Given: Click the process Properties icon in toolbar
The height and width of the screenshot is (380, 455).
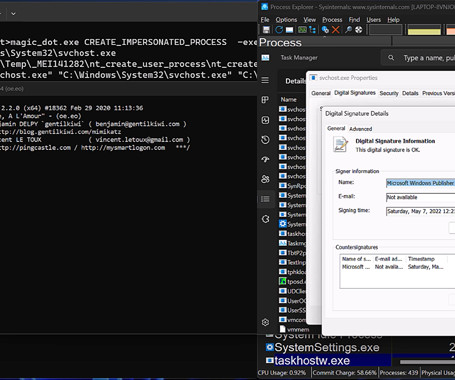Looking at the screenshot, I should [325, 30].
